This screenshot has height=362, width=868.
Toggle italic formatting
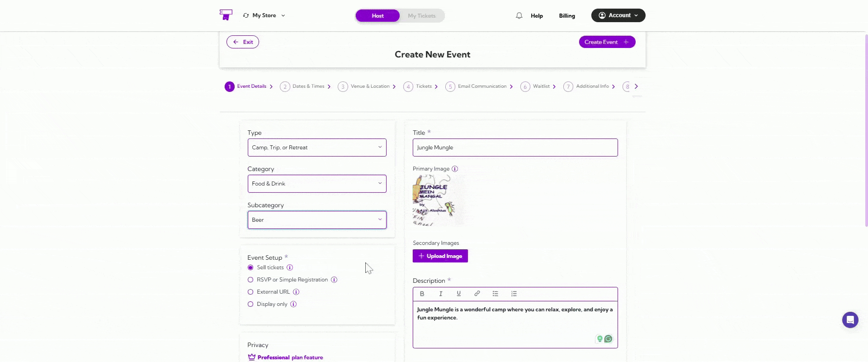[440, 294]
